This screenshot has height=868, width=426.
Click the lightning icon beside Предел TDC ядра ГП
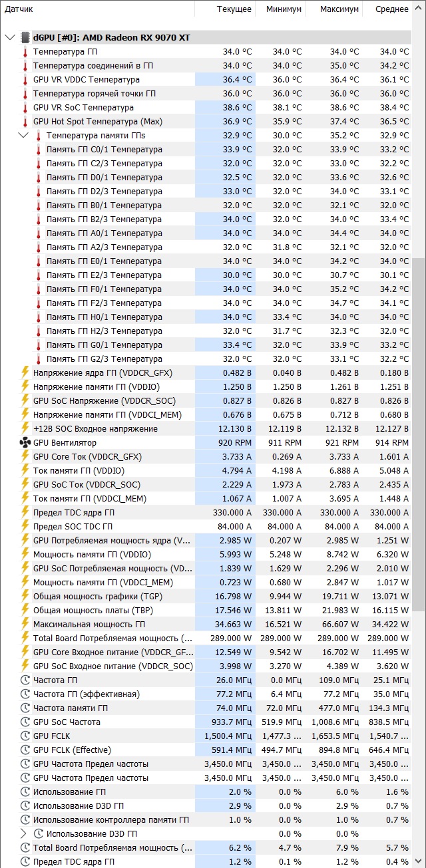click(x=25, y=513)
